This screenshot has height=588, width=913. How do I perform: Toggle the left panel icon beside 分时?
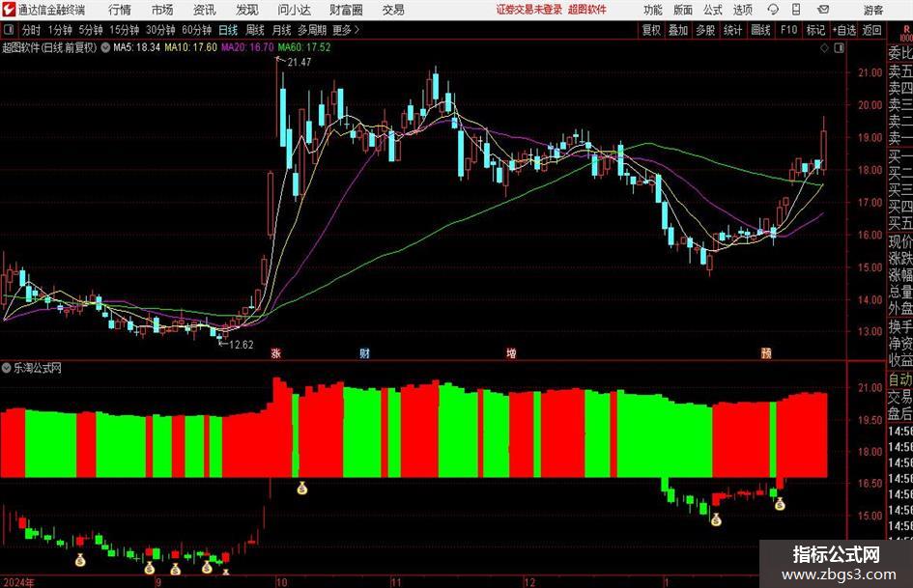point(8,30)
